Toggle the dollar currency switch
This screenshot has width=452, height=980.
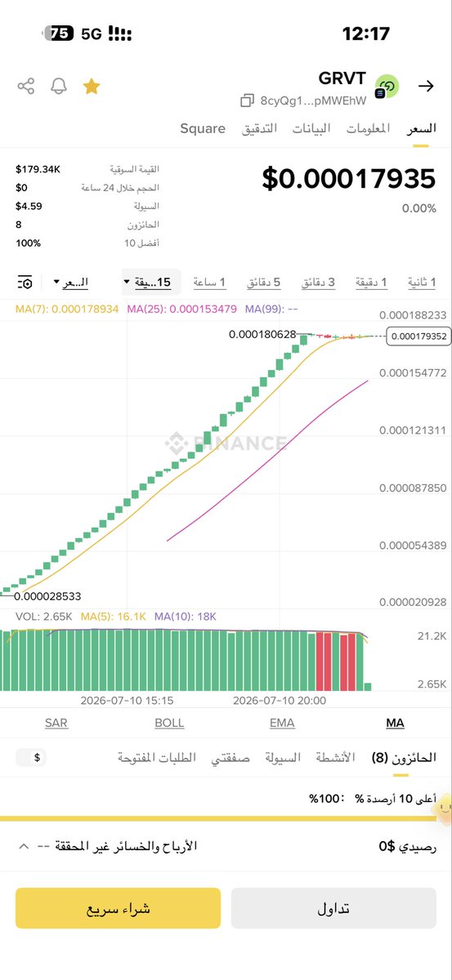click(31, 757)
